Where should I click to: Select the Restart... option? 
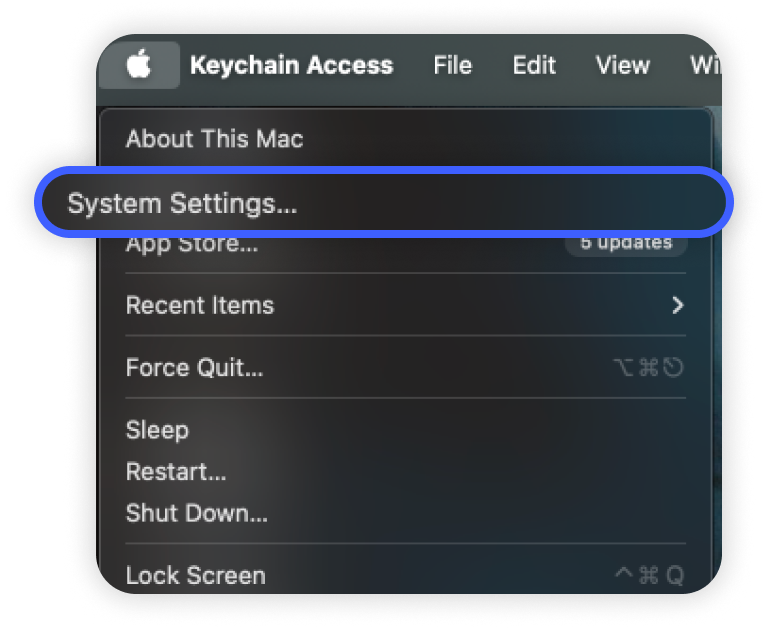(176, 472)
